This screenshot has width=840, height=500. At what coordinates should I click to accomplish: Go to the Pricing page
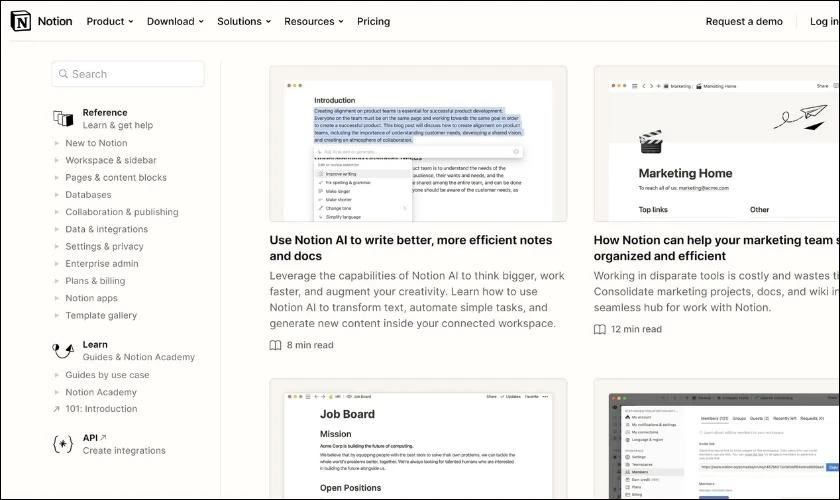tap(373, 21)
